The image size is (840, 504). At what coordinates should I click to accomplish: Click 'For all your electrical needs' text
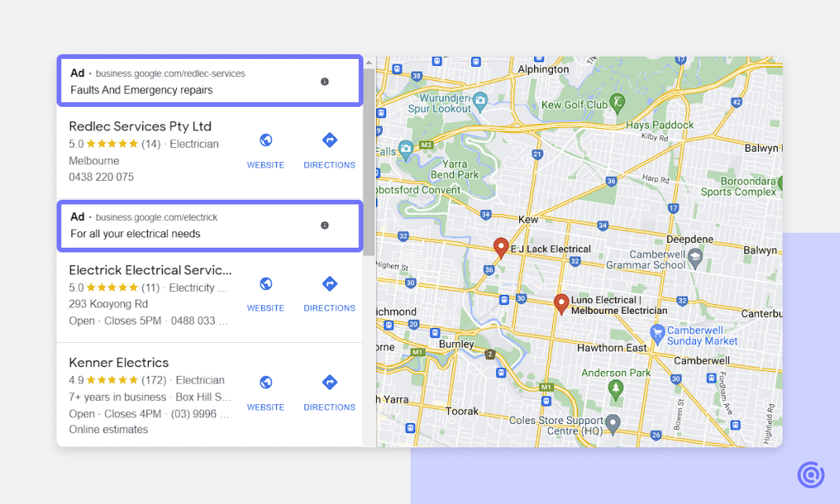(135, 234)
